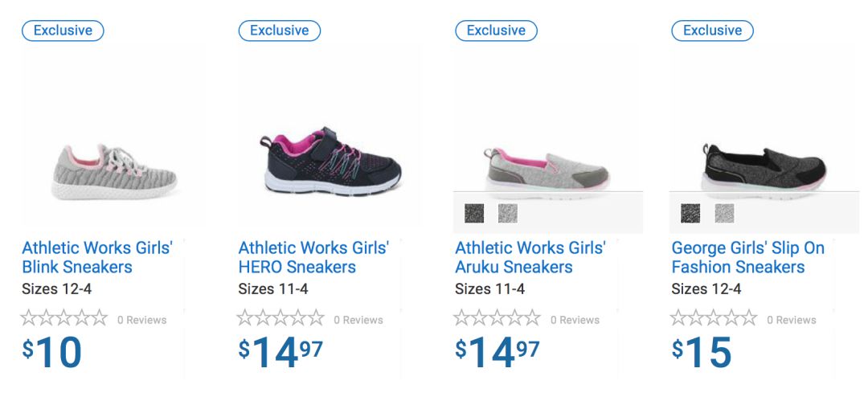Click the Athletic Works Girls' Blink Sneakers link
The image size is (868, 397).
[x=96, y=257]
